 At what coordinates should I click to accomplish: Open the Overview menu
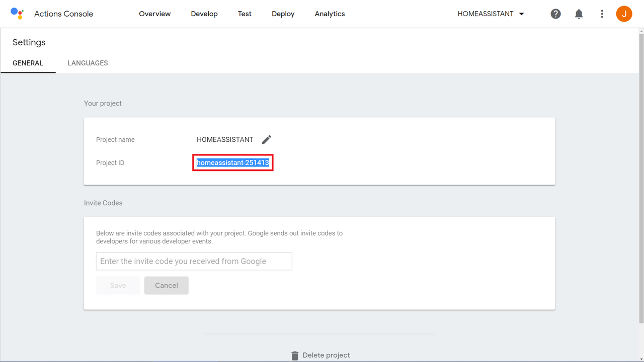tap(155, 14)
